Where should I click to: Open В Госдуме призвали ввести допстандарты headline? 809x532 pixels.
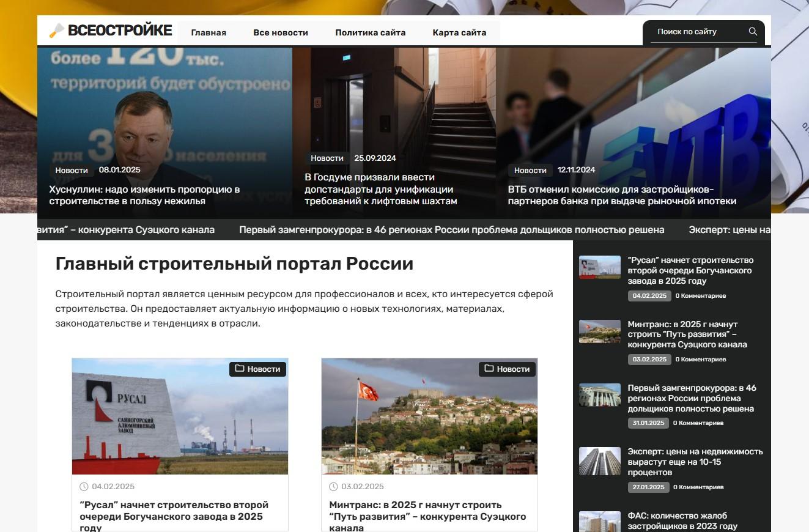coord(381,189)
